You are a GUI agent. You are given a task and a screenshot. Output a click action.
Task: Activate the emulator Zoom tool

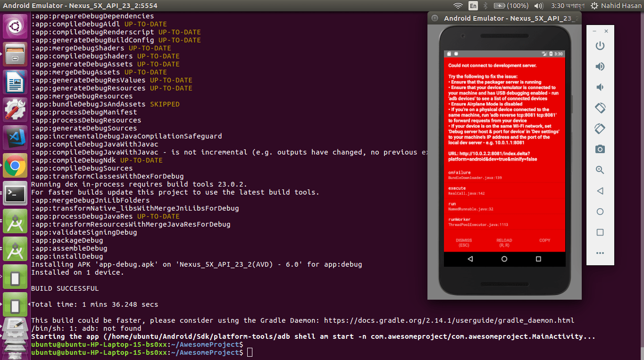point(600,170)
